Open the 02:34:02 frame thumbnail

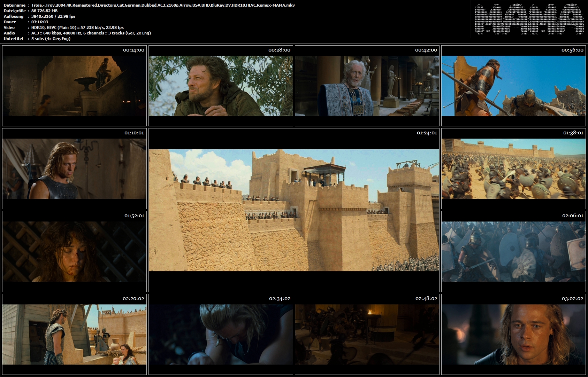coord(221,334)
